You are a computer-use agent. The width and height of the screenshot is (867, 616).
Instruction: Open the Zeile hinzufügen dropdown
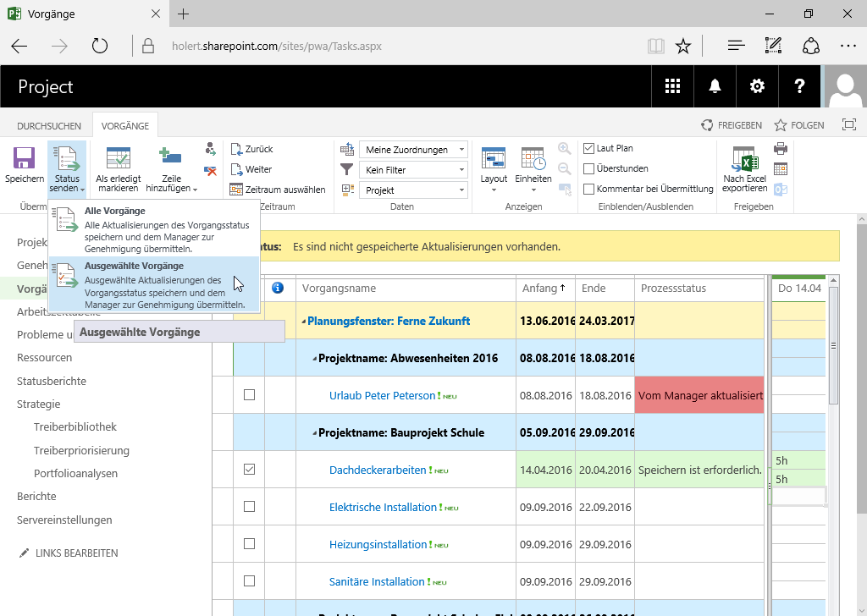pos(171,169)
